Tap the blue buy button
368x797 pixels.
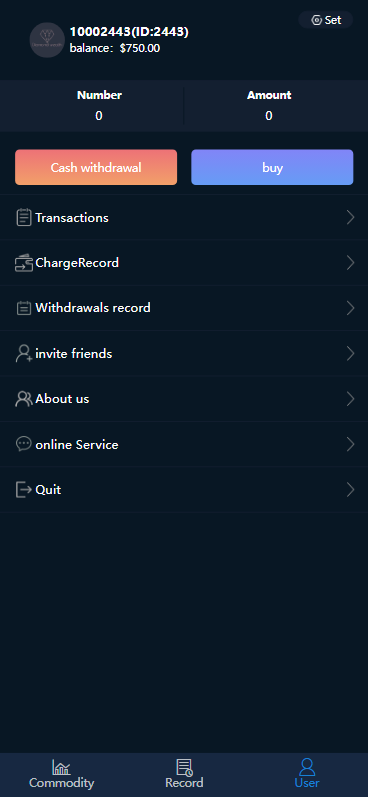(272, 167)
